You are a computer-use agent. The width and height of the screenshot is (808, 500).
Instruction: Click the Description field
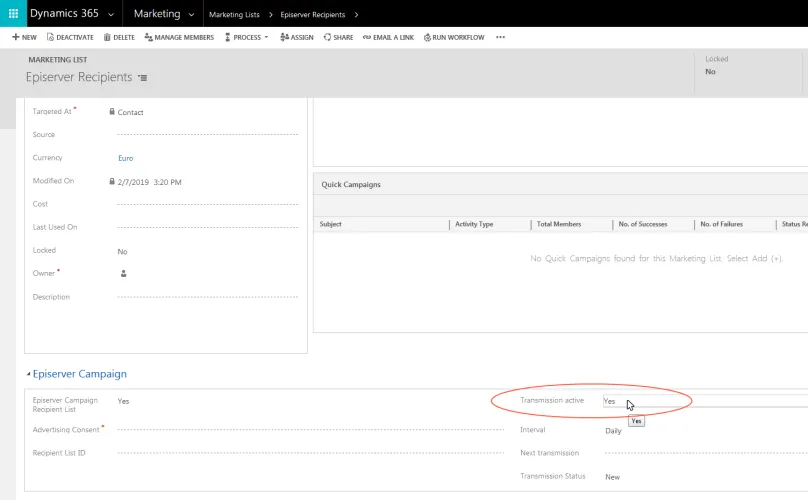pyautogui.click(x=208, y=297)
